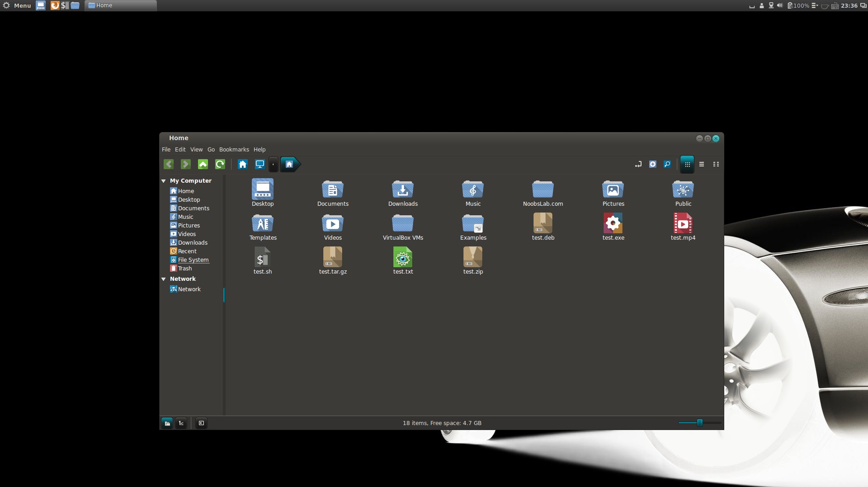Viewport: 868px width, 487px height.
Task: Click the Home path bar button
Action: click(290, 164)
